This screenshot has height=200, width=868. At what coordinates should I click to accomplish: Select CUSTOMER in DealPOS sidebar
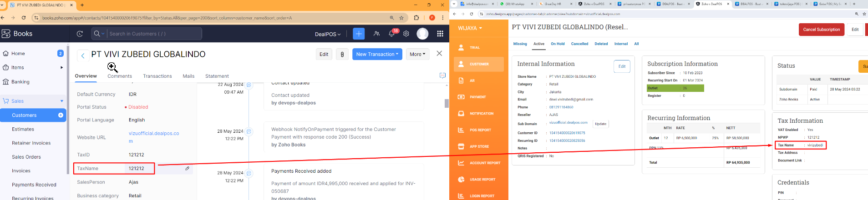pos(479,64)
